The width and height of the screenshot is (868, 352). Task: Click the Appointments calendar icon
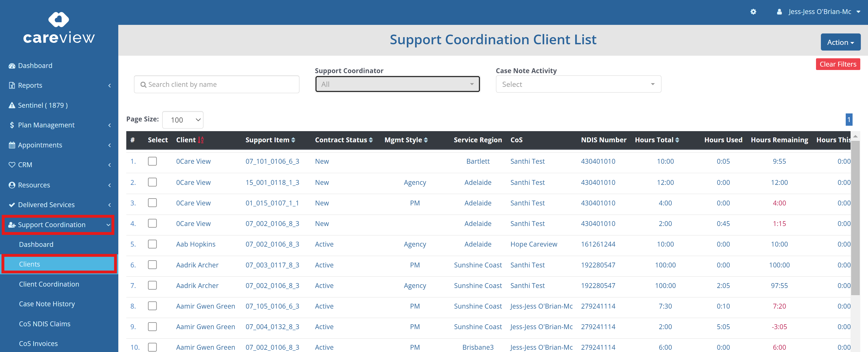pos(12,145)
